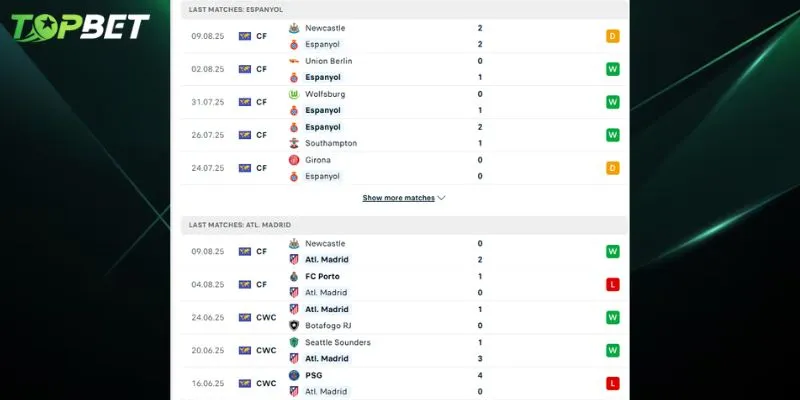This screenshot has width=800, height=400.
Task: Click the win badge for Union Berlin match
Action: click(612, 69)
